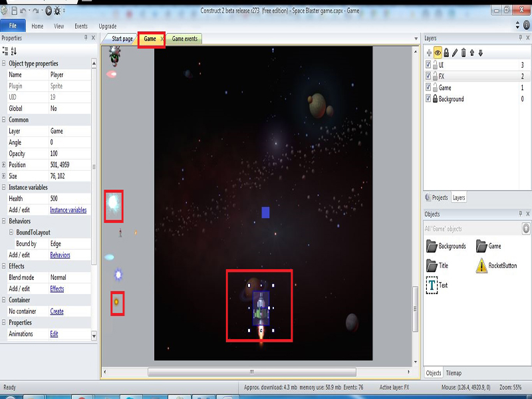Collapse Object type properties section

(x=4, y=63)
